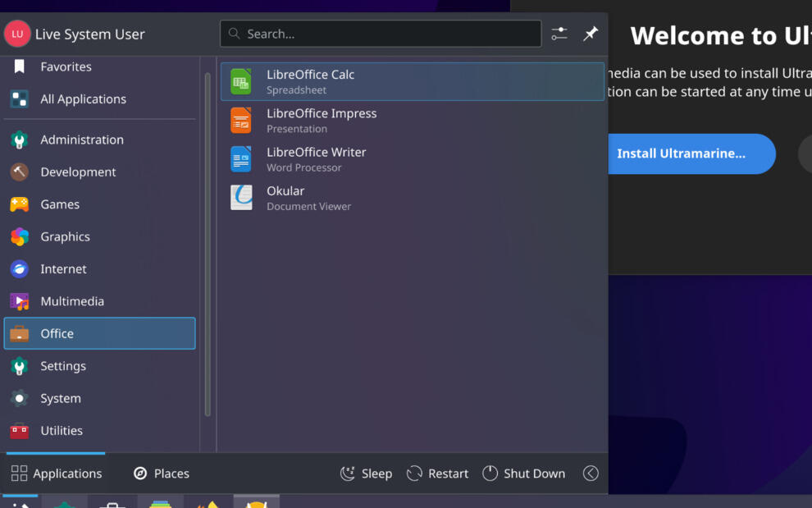Click the Sleep button
Image resolution: width=812 pixels, height=508 pixels.
click(x=366, y=474)
